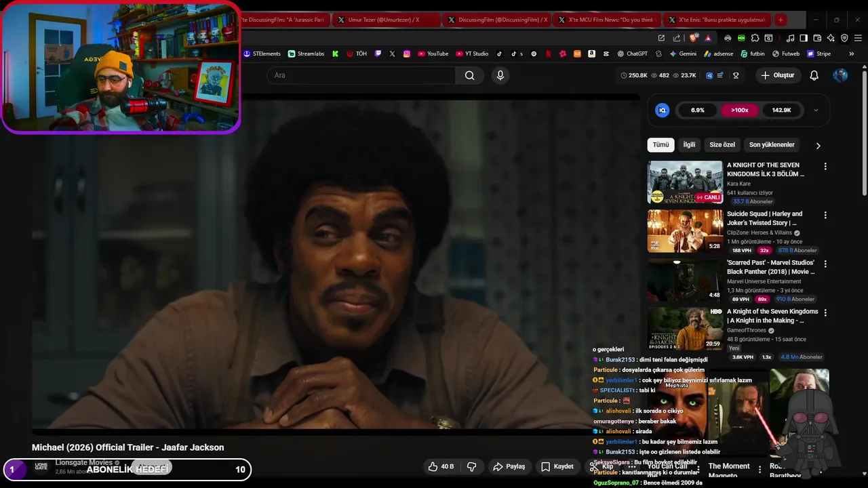Click the YouTube search magnifier button

click(x=469, y=75)
